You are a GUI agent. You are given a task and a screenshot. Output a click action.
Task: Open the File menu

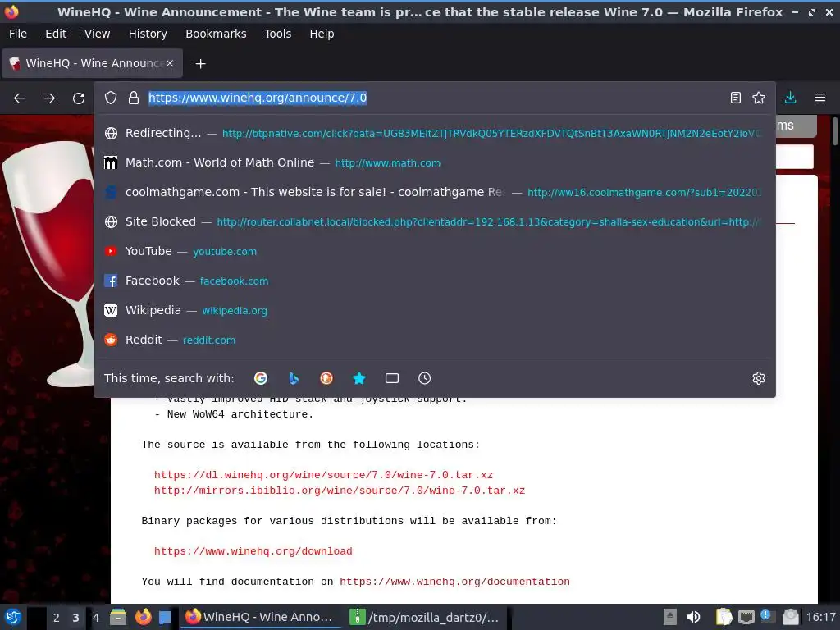(18, 34)
